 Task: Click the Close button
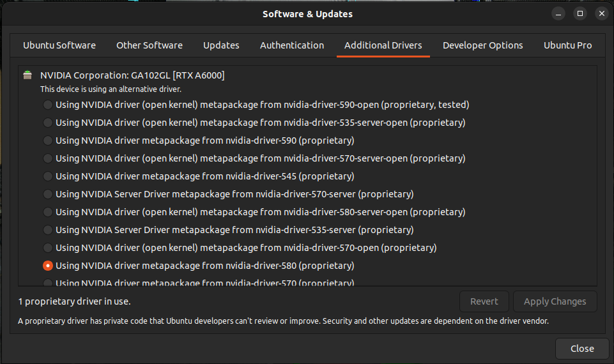click(x=582, y=348)
